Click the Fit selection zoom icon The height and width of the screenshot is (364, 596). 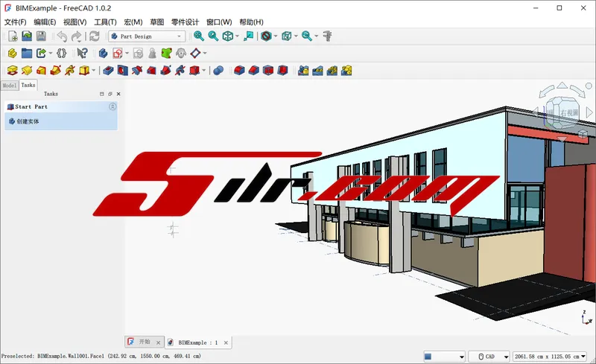213,36
